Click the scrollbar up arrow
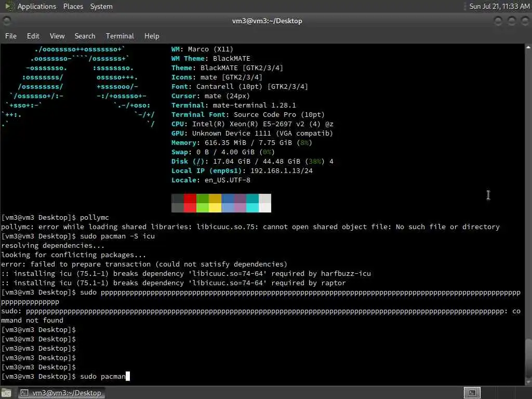The image size is (532, 399). [528, 47]
